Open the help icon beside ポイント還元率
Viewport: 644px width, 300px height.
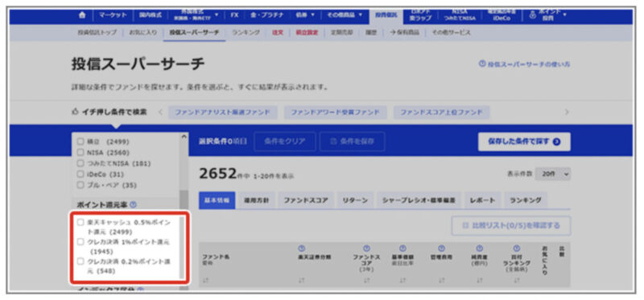[133, 204]
